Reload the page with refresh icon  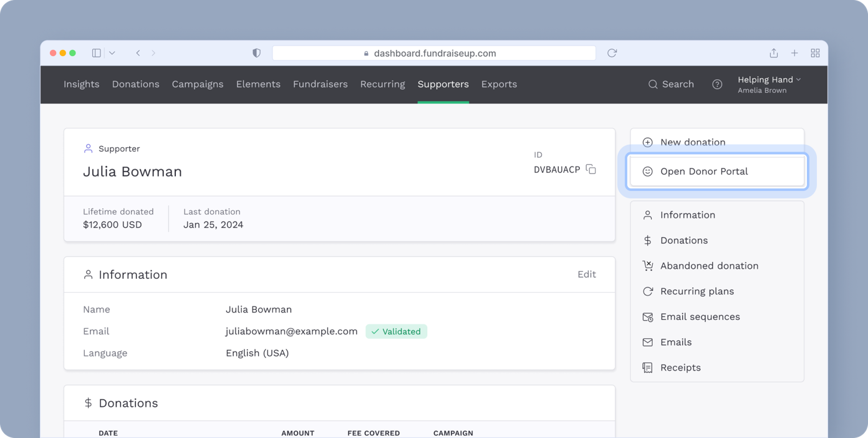click(612, 53)
